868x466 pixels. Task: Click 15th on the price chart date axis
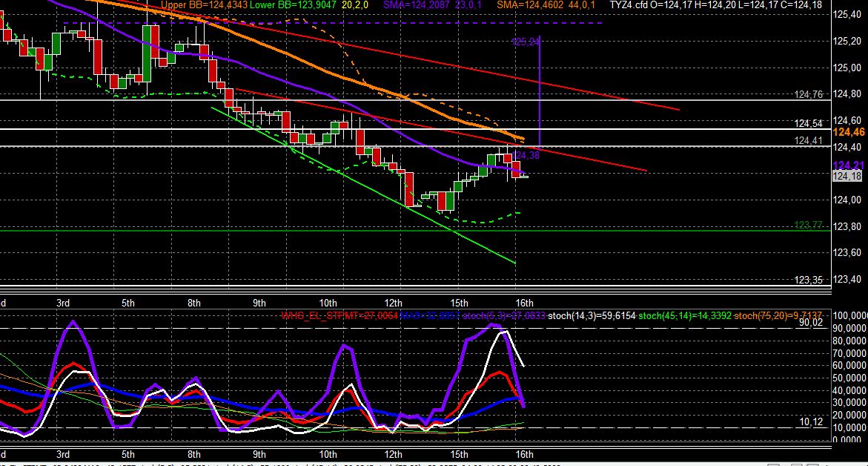459,303
